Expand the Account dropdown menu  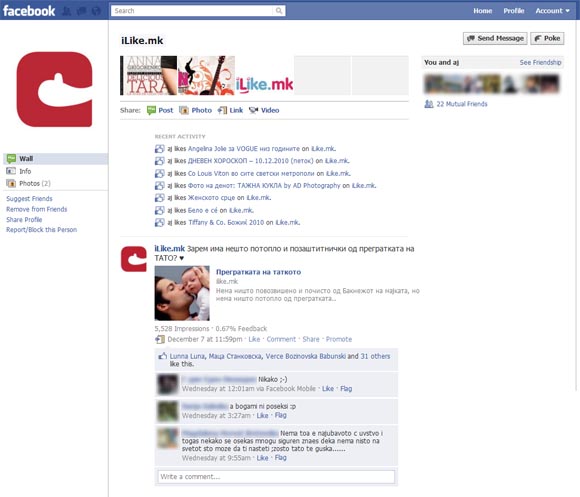coord(552,11)
